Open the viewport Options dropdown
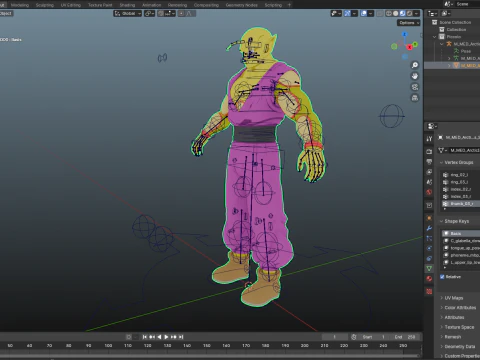 pyautogui.click(x=408, y=23)
